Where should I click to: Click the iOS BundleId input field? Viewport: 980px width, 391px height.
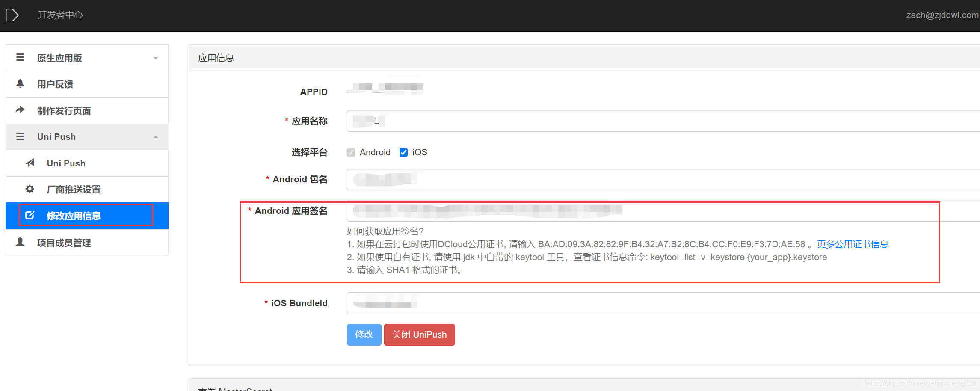(x=663, y=303)
